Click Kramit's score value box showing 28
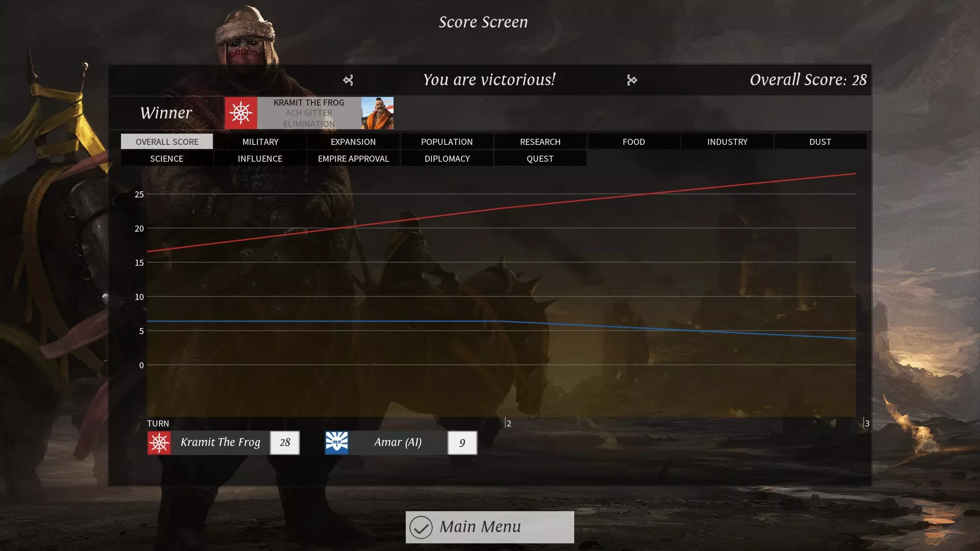 pos(285,443)
